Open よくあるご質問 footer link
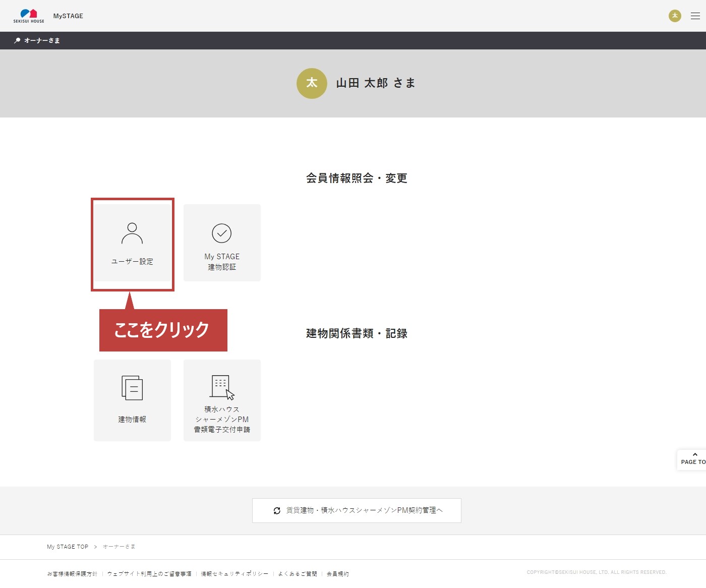 (298, 574)
